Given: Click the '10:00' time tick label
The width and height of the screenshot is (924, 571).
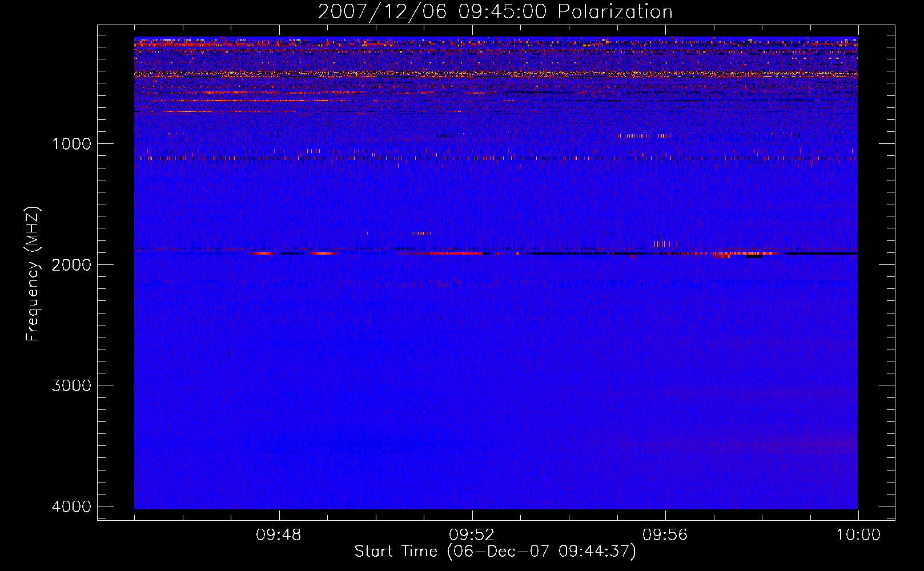Looking at the screenshot, I should coord(858,535).
